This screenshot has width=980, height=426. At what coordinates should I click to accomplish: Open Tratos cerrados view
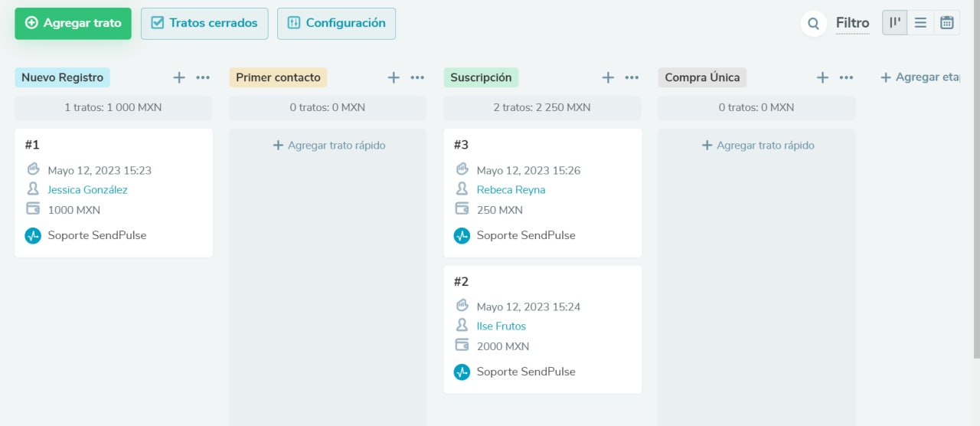click(204, 23)
